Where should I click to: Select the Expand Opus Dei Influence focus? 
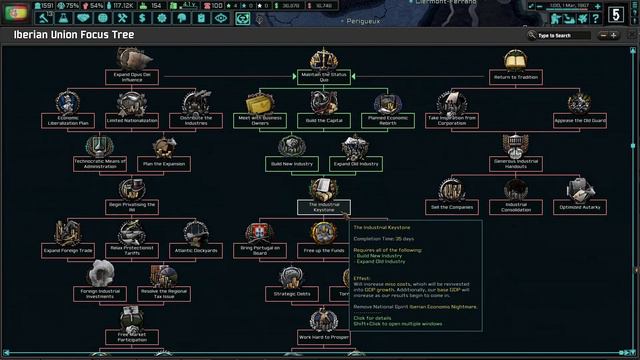coord(132,77)
